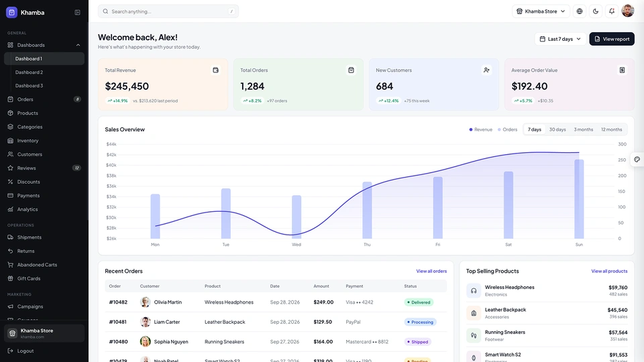644x362 pixels.
Task: Click the Campaigns megaphone icon
Action: point(10,306)
